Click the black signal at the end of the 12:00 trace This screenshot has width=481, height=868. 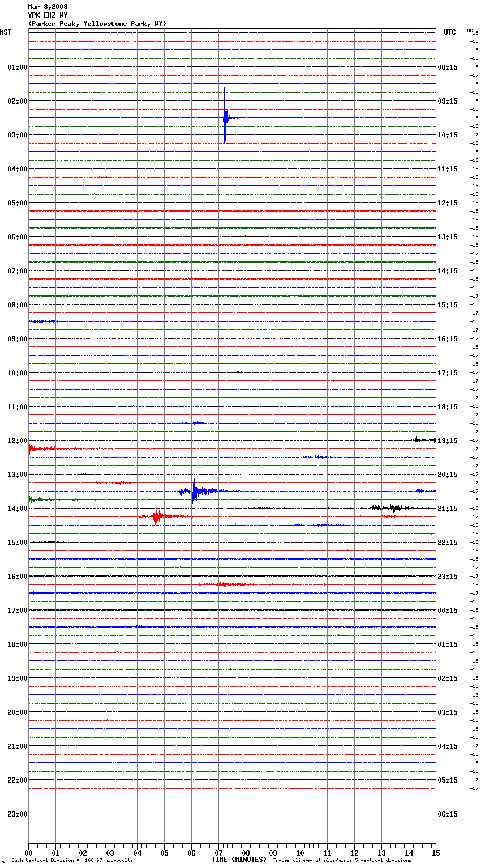click(x=425, y=440)
